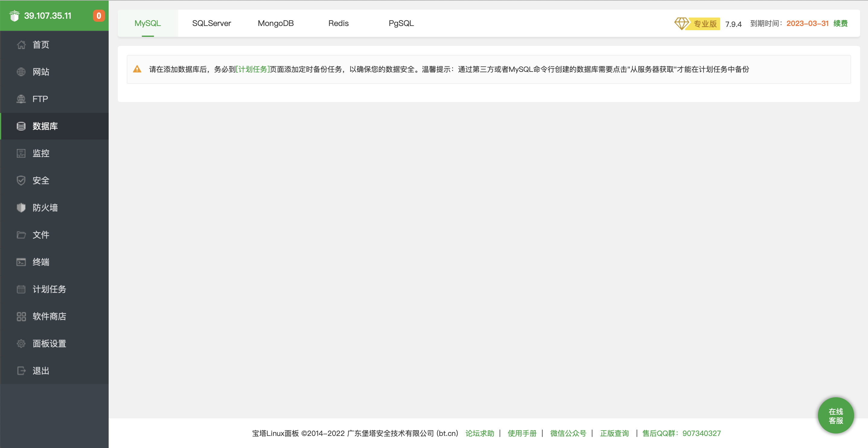Select 数据库 in the sidebar
868x448 pixels.
[45, 126]
